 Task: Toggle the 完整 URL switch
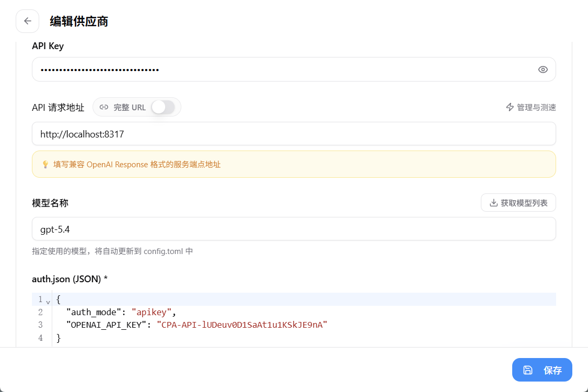pos(163,107)
